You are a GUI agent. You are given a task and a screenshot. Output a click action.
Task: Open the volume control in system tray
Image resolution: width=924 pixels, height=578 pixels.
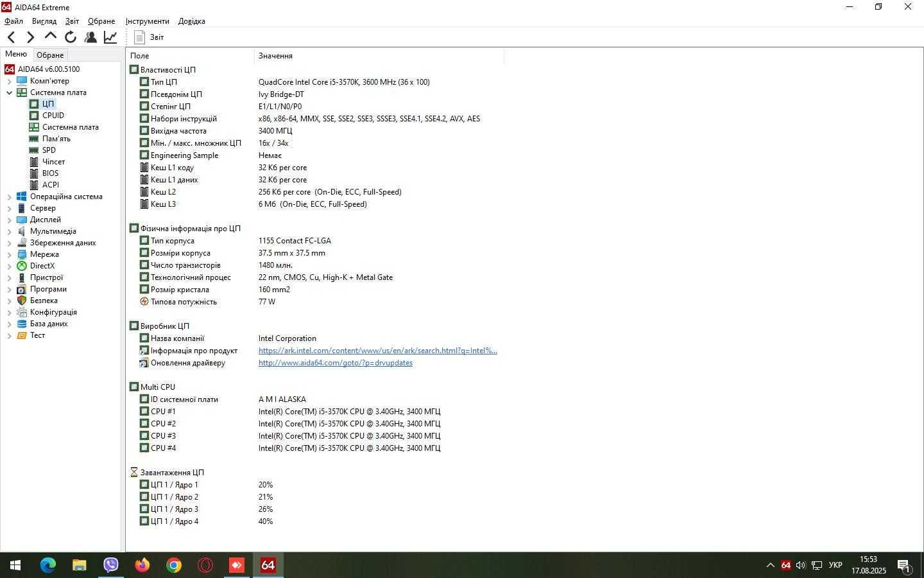801,566
